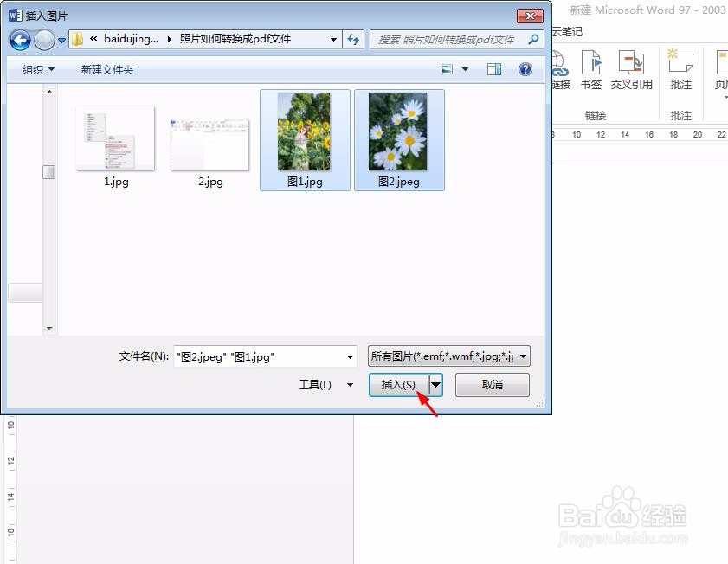Screen dimensions: 728x564
Task: Click the change-view icon in the dialog
Action: coord(446,68)
